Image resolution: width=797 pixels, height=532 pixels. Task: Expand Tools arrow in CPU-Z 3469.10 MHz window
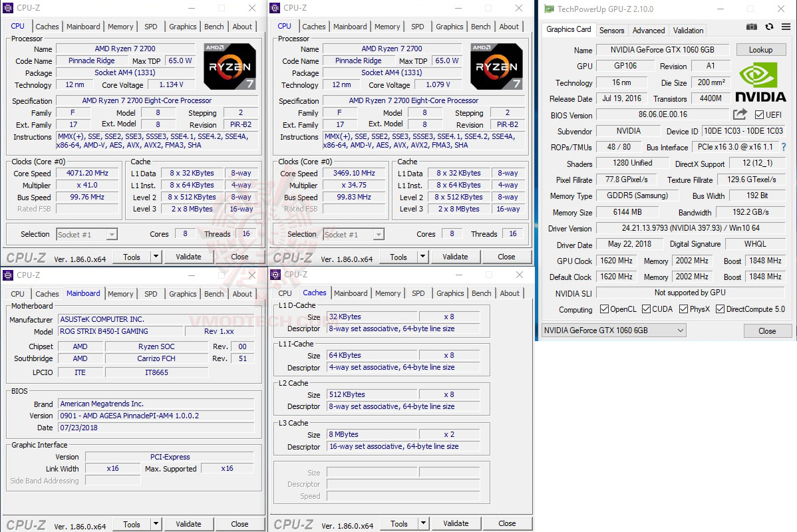pyautogui.click(x=423, y=257)
